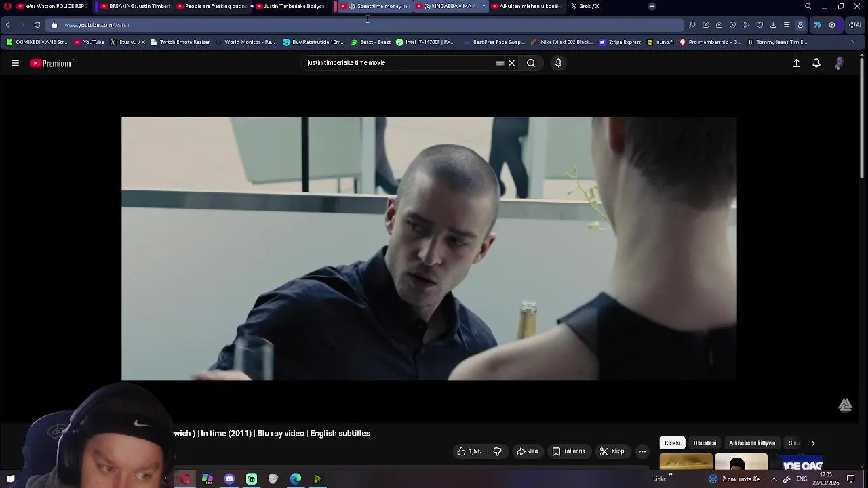The height and width of the screenshot is (488, 868).
Task: Go to the YouTube Premium home logo
Action: [x=52, y=63]
